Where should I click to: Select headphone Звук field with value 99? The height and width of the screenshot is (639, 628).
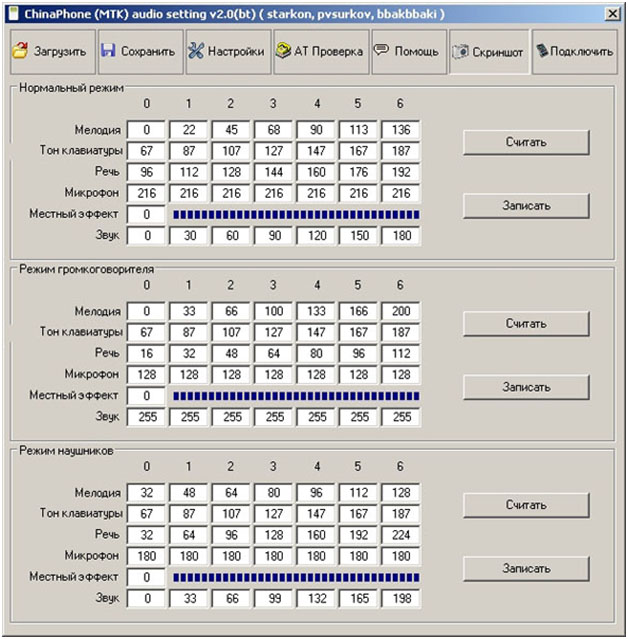273,598
